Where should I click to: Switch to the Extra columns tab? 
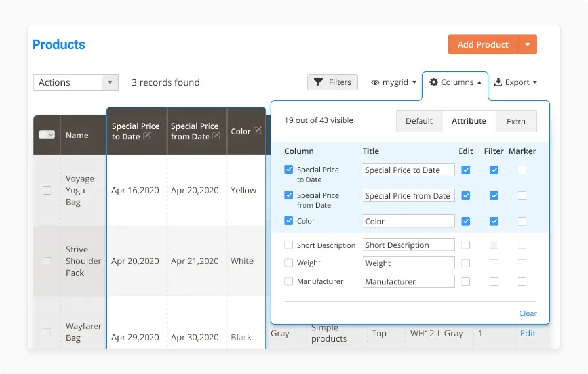(516, 121)
